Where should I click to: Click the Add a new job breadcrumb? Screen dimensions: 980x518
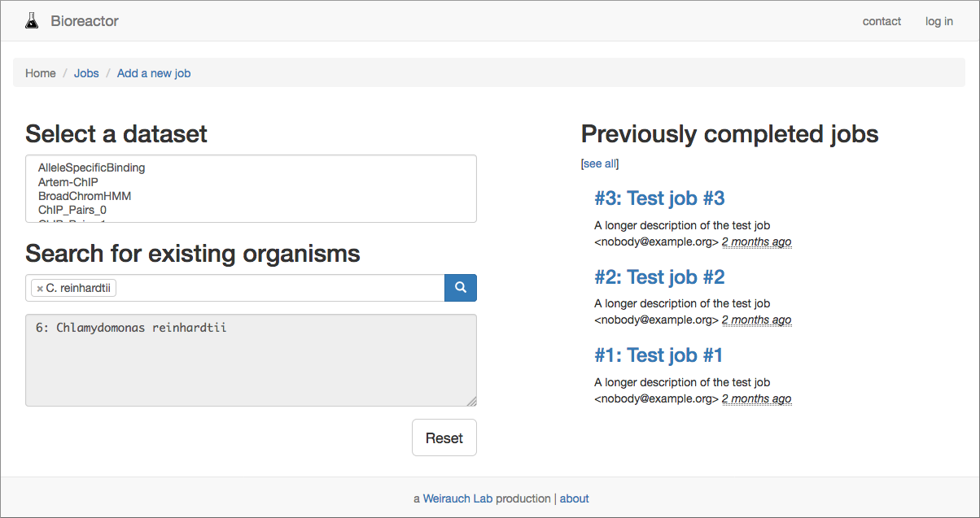[x=154, y=73]
